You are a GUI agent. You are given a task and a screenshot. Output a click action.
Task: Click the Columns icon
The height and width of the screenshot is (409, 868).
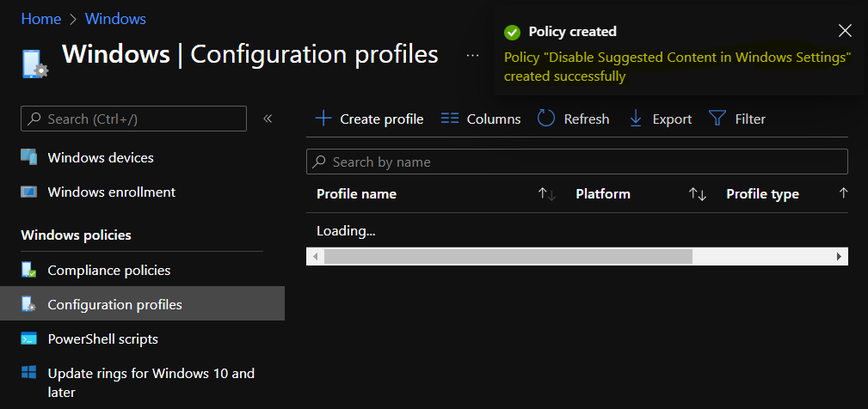[x=450, y=119]
